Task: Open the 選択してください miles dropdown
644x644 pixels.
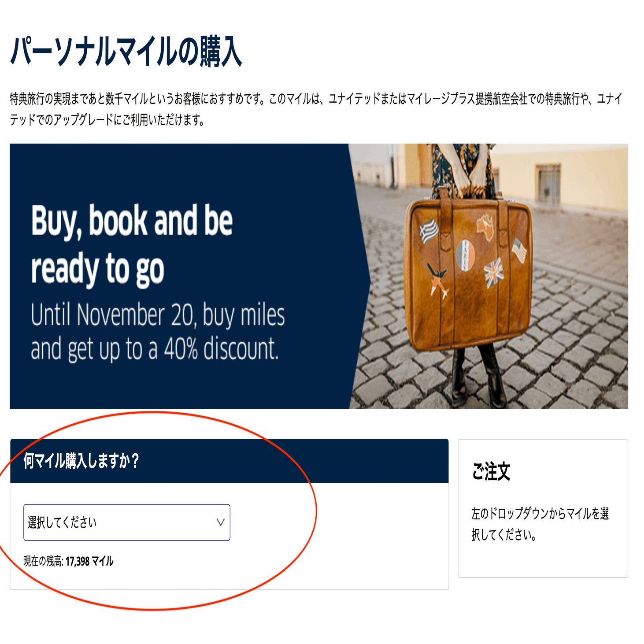Action: (x=126, y=522)
